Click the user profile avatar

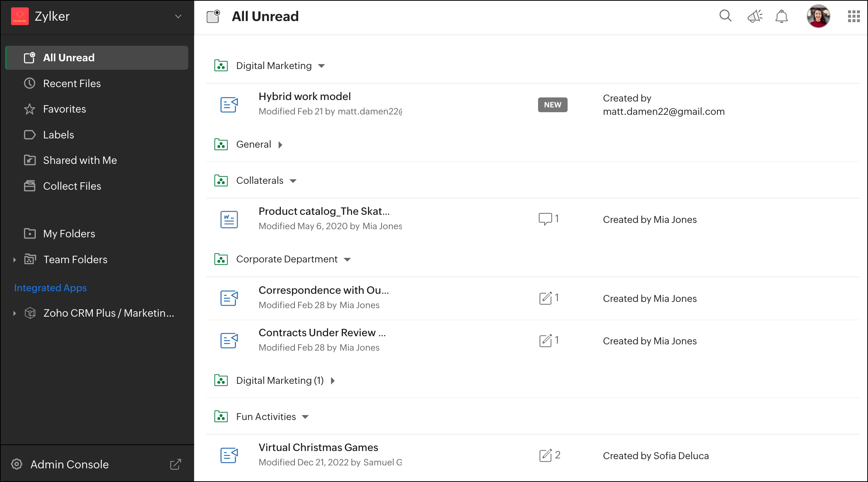tap(818, 16)
